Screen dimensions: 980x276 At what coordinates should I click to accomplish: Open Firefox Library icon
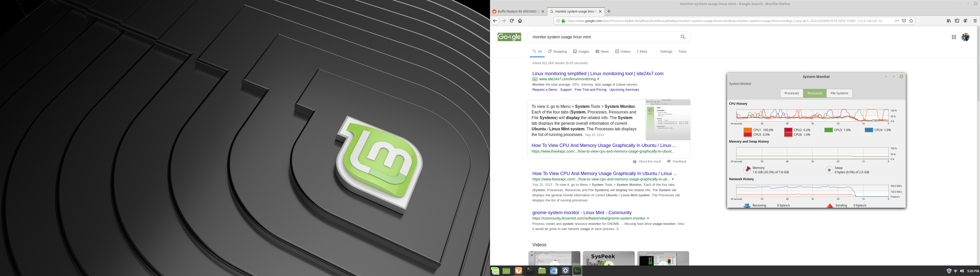(x=949, y=21)
